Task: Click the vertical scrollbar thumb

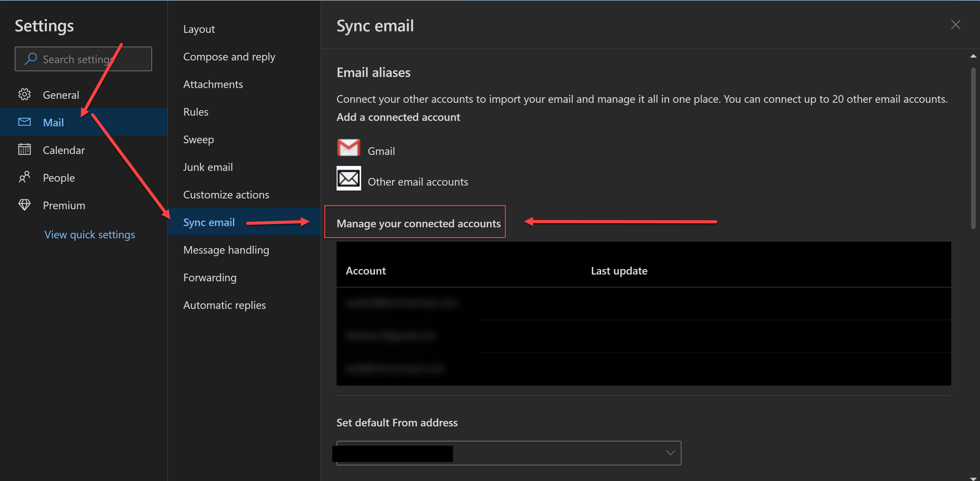Action: tap(973, 148)
